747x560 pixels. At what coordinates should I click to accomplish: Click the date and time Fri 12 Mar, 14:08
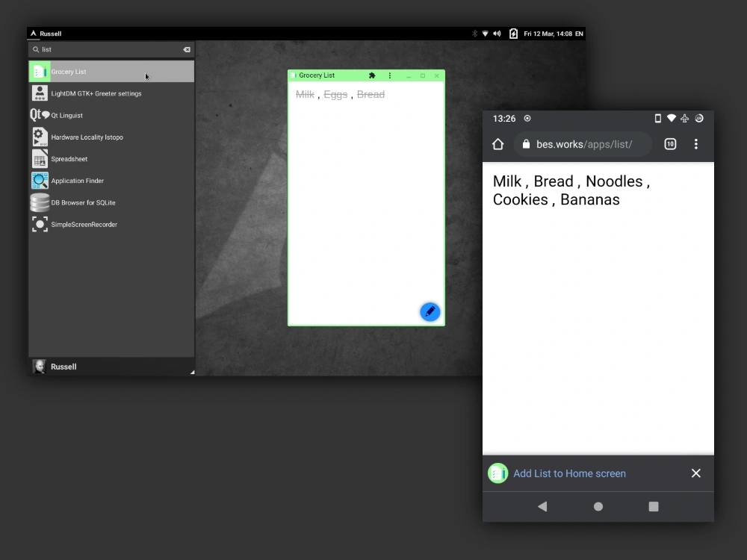[x=548, y=34]
